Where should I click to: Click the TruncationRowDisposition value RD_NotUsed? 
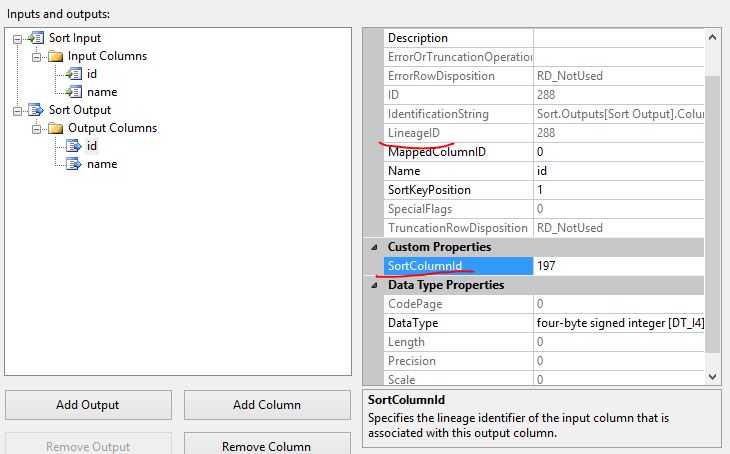click(569, 228)
